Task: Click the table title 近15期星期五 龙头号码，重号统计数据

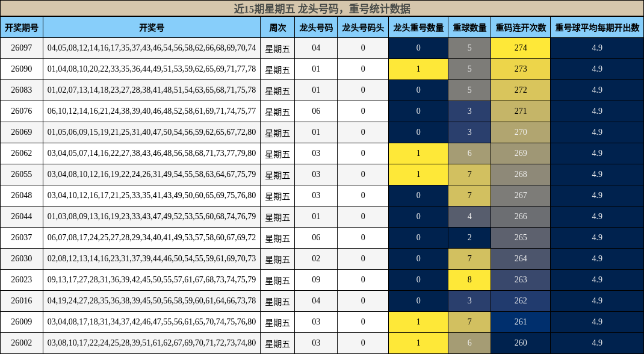Action: tap(322, 7)
